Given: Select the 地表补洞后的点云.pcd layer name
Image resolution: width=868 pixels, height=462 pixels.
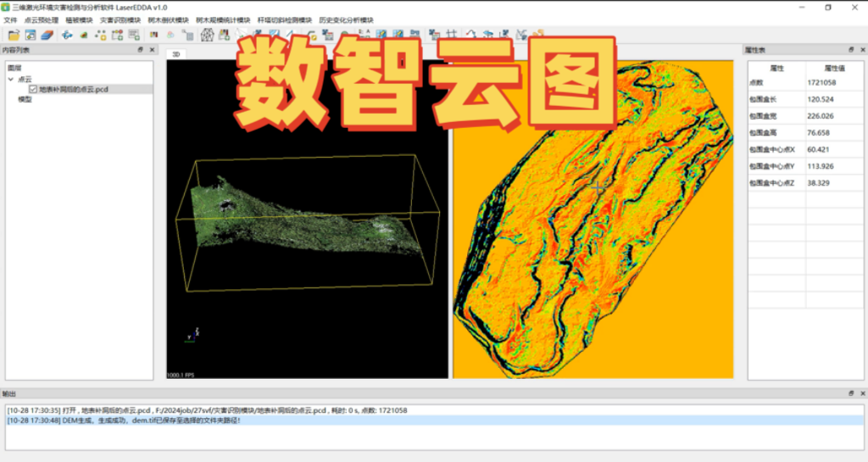Looking at the screenshot, I should [74, 89].
